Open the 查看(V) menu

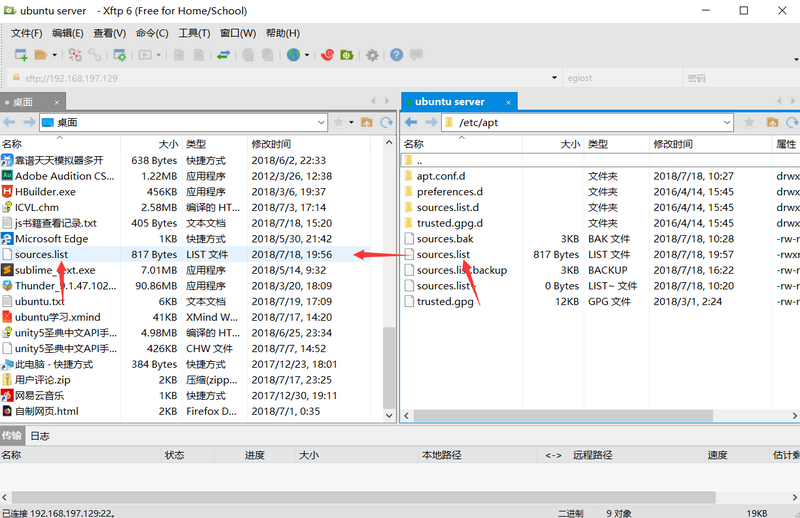110,33
